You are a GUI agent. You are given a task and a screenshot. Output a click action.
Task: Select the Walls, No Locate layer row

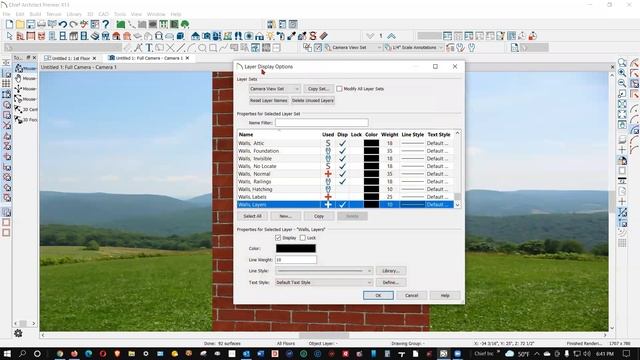tap(345, 166)
